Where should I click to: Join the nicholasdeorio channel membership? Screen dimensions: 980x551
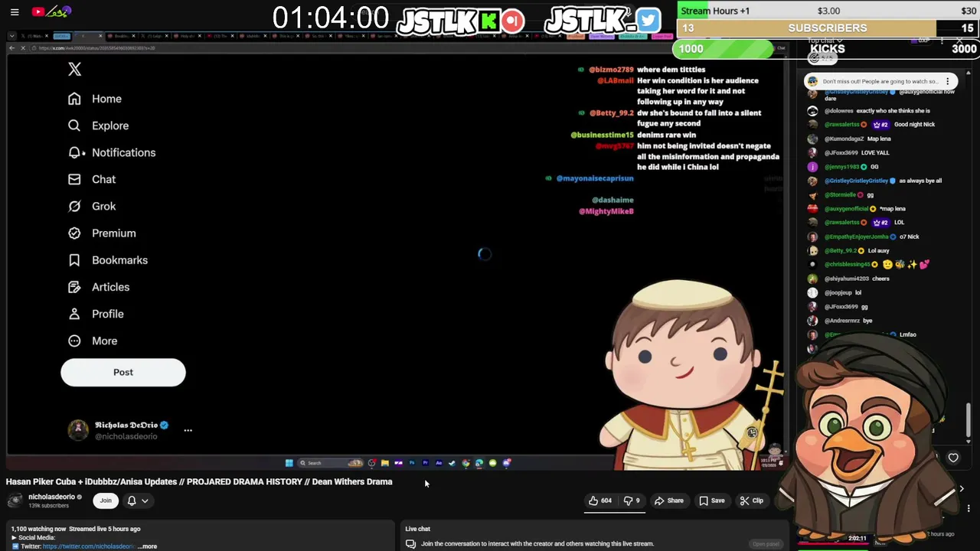coord(106,500)
